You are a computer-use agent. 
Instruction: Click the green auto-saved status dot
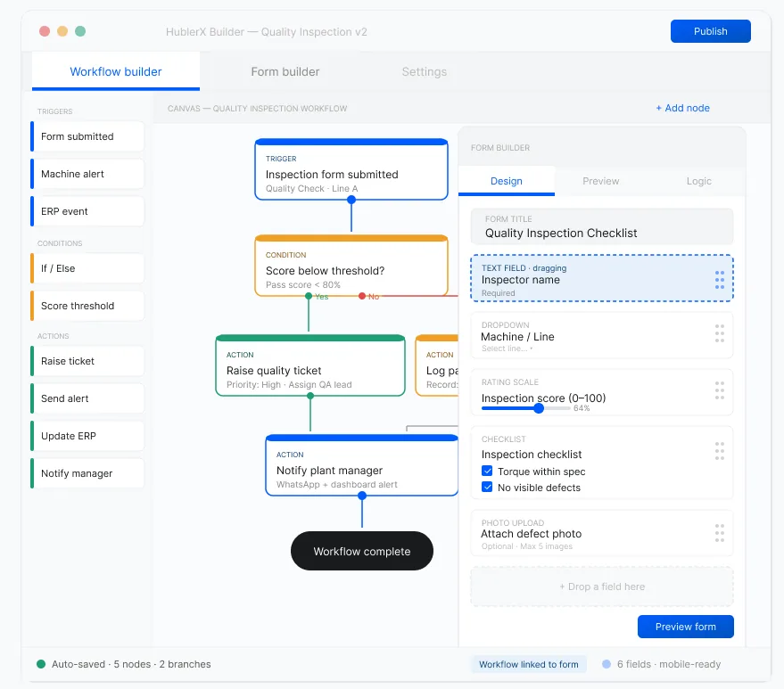[x=41, y=664]
